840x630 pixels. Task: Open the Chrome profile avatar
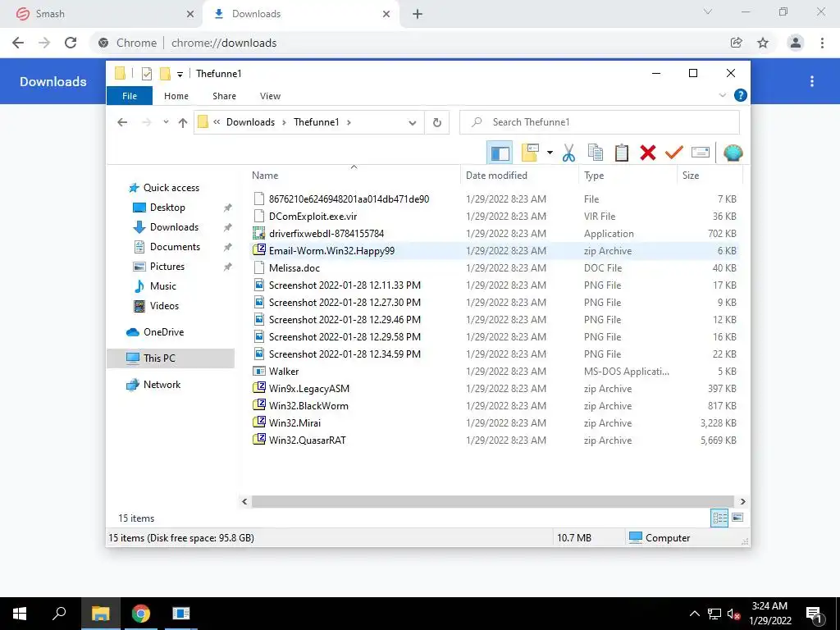[796, 43]
